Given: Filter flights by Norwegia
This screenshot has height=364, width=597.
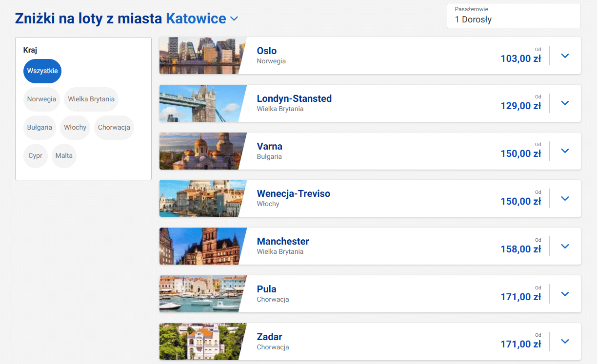Looking at the screenshot, I should click(41, 99).
